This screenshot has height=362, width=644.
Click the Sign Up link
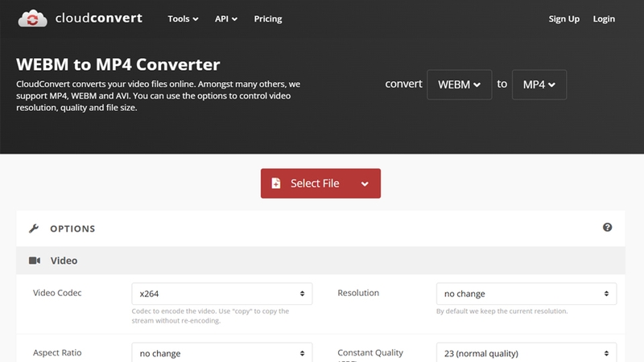564,19
